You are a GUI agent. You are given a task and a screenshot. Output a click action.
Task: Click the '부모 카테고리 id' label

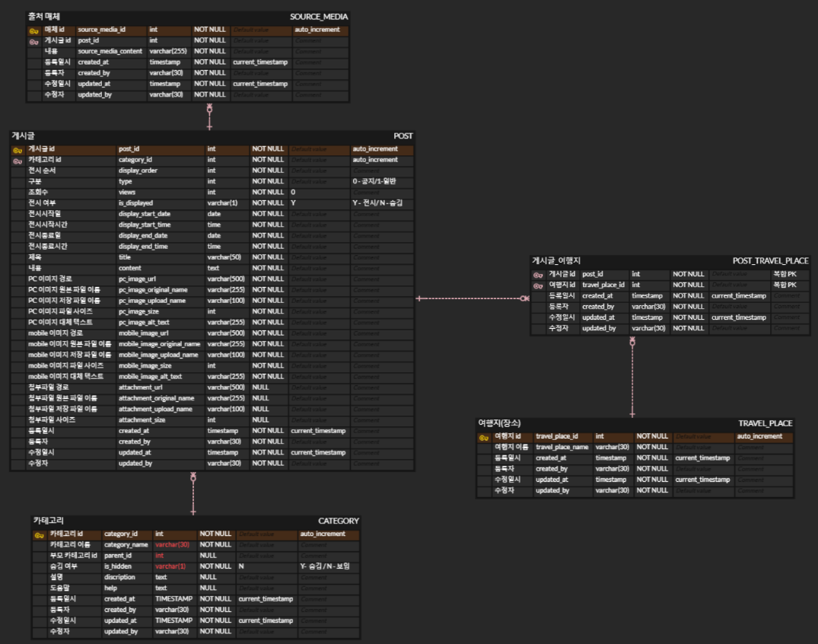coord(73,556)
